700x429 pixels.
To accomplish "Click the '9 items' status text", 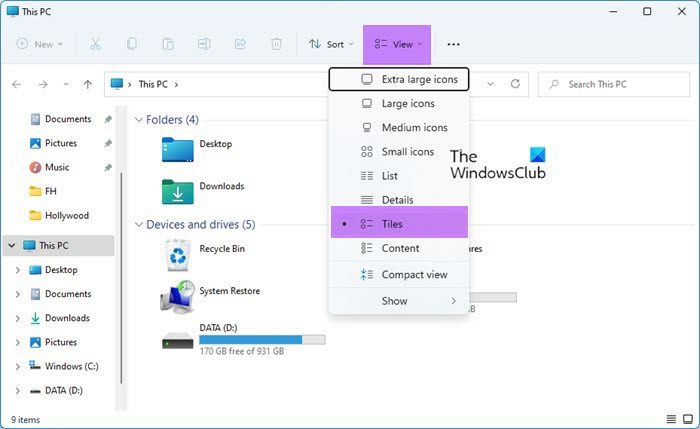I will coord(25,420).
